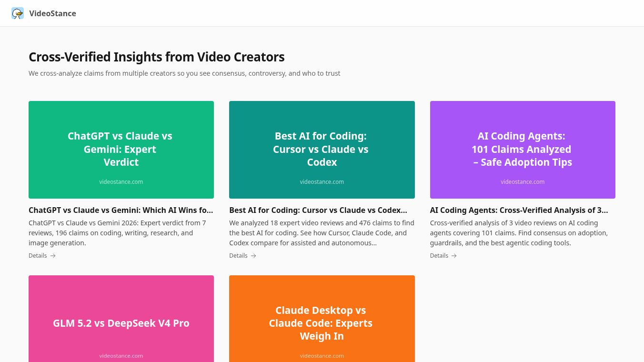Click the VideoStance duck logo icon
Screen dimensions: 644x362
coord(18,13)
